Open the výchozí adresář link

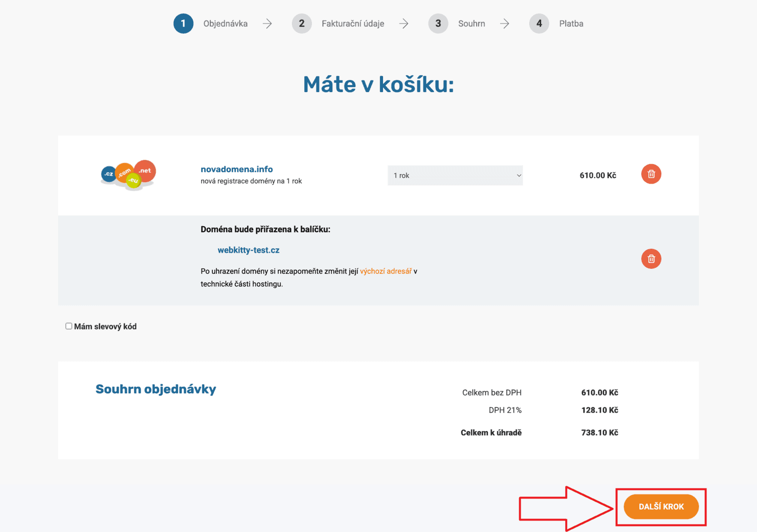click(386, 271)
